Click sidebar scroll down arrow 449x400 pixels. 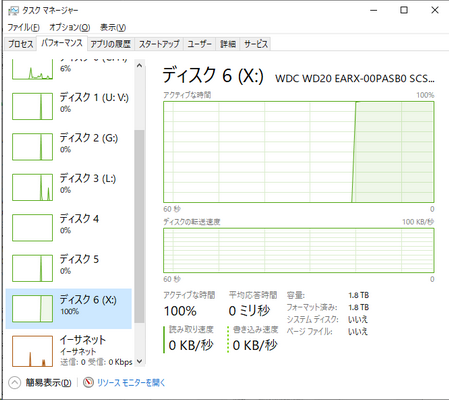pyautogui.click(x=139, y=361)
